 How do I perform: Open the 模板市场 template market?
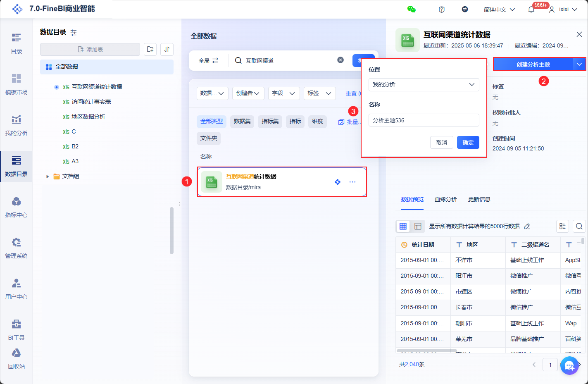(16, 84)
